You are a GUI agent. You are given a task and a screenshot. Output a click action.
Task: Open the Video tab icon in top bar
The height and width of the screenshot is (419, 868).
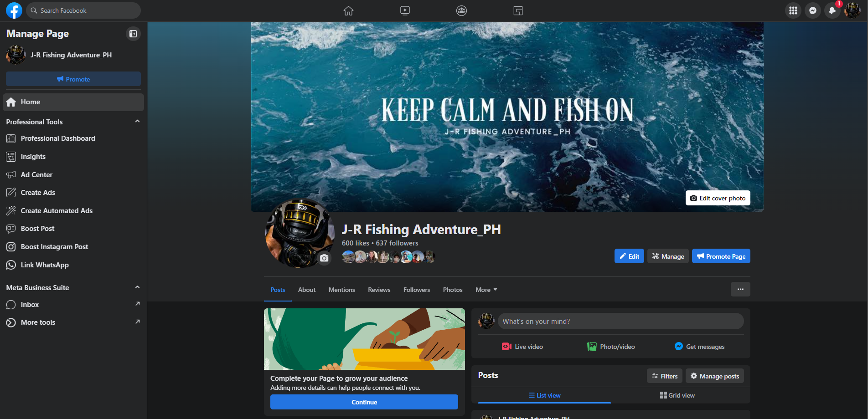coord(405,10)
